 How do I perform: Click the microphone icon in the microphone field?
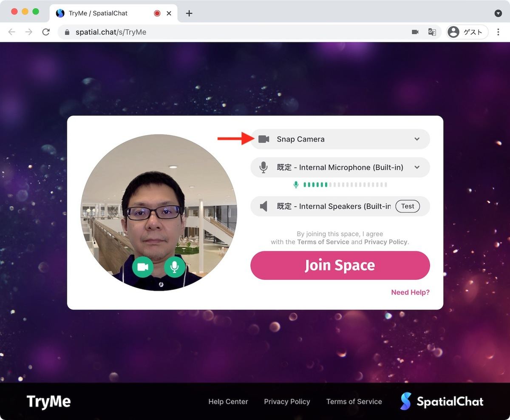pos(263,167)
